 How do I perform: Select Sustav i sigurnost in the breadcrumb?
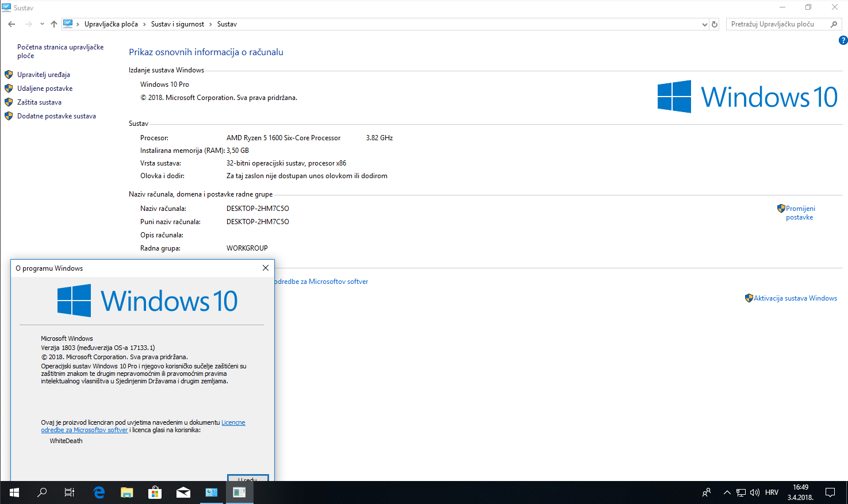click(x=178, y=24)
